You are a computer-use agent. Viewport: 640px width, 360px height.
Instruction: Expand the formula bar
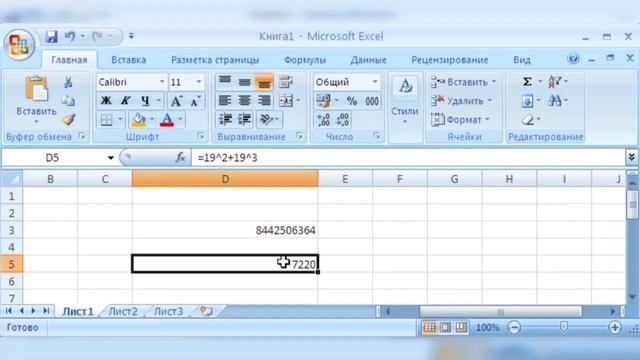coord(631,157)
